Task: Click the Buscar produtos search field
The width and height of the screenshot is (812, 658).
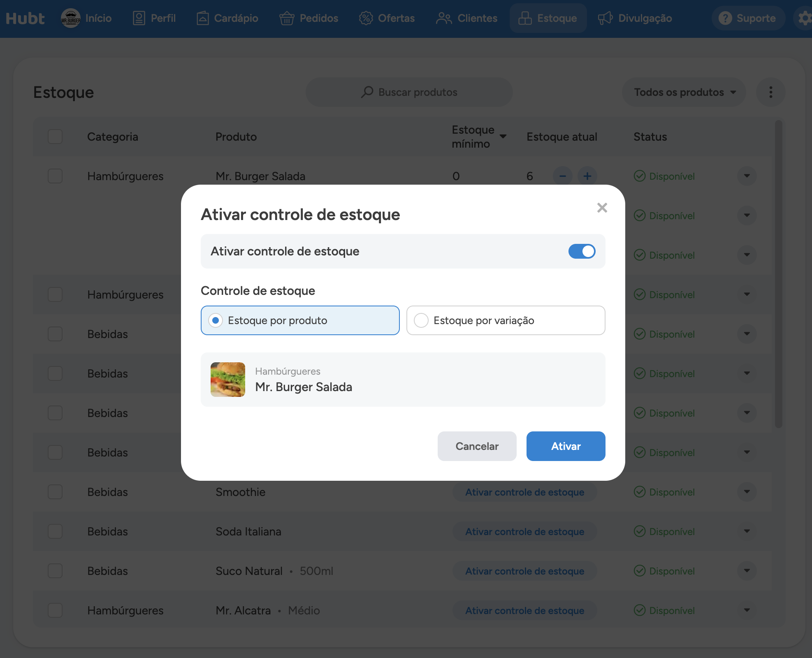Action: (x=409, y=92)
